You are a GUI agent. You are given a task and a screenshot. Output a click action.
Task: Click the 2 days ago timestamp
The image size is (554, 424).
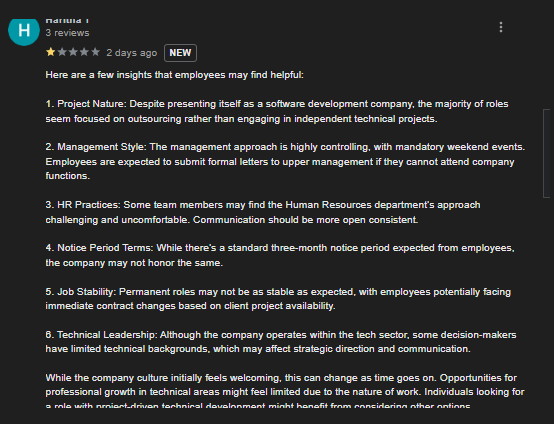pos(131,53)
